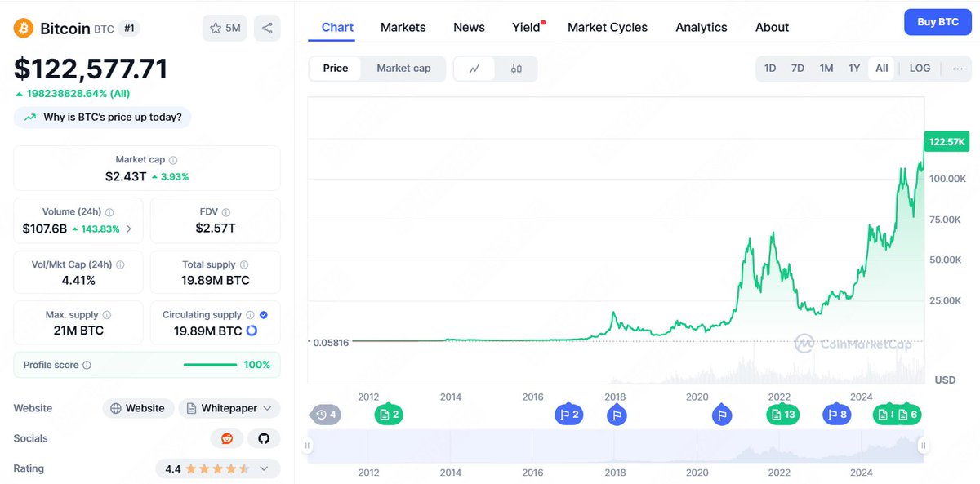Click the $2.43T market cap value
Image resolution: width=980 pixels, height=484 pixels.
click(126, 176)
